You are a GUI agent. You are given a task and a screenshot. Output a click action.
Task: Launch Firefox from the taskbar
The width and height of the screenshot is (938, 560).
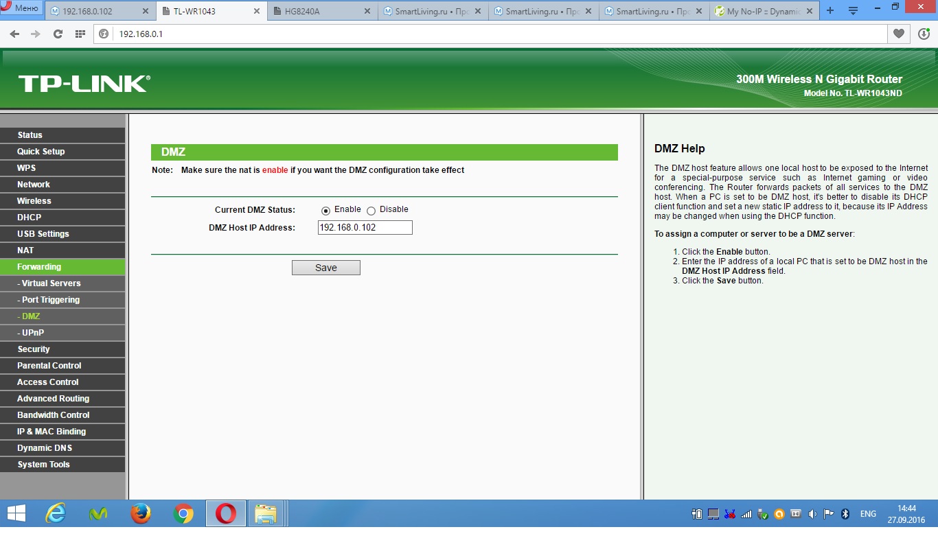141,513
